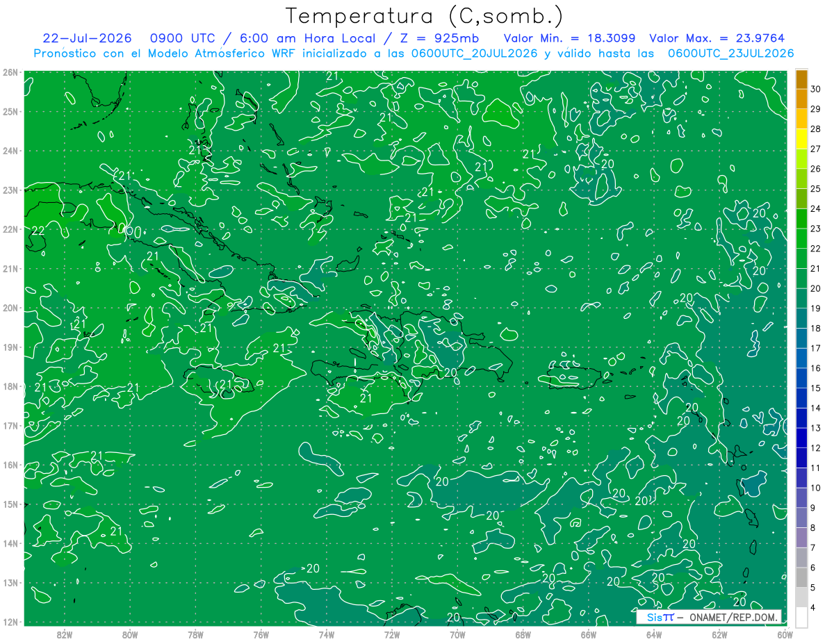The height and width of the screenshot is (644, 834).
Task: Select the date text "22-Jul-2026"
Action: coord(87,38)
